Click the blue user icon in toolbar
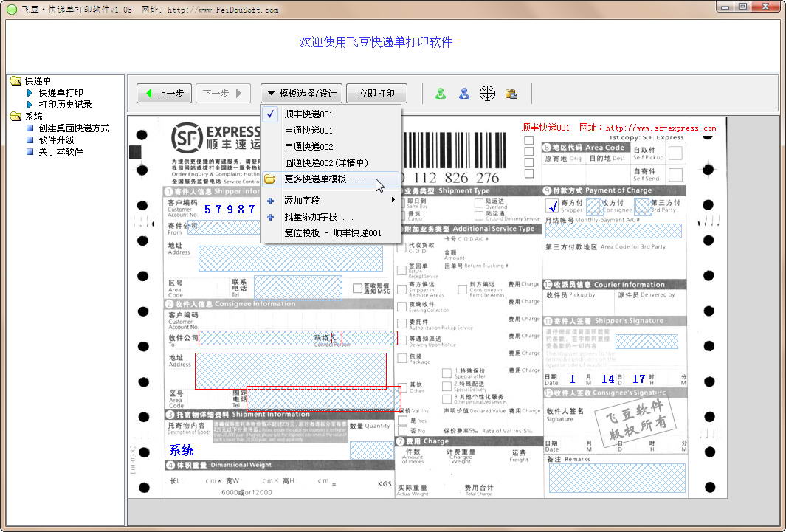This screenshot has height=532, width=786. (464, 93)
